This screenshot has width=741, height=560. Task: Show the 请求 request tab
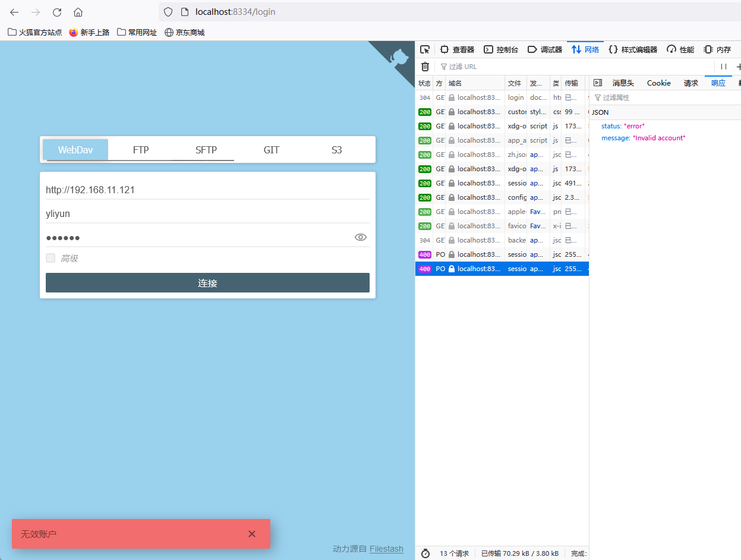pyautogui.click(x=691, y=83)
